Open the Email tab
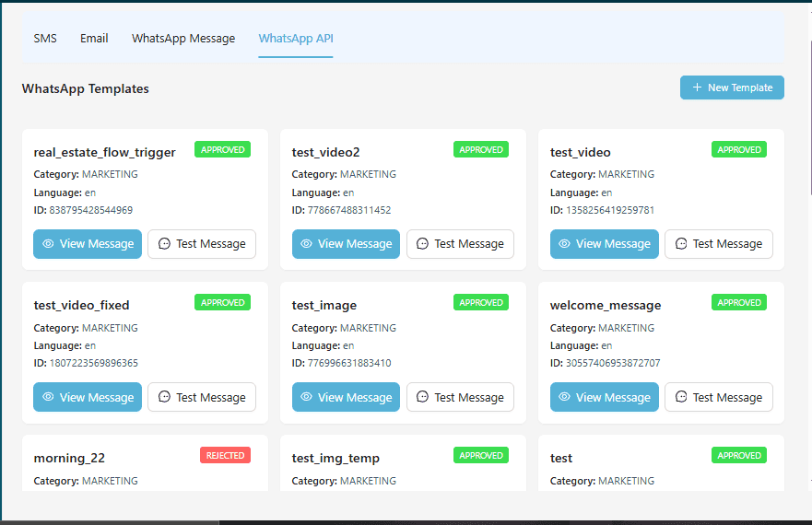 tap(94, 39)
